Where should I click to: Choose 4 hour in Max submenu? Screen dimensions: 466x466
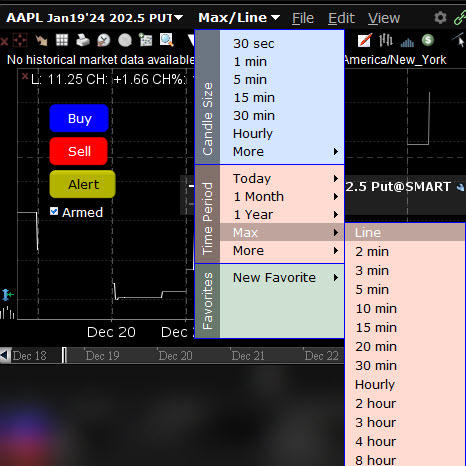tap(405, 442)
